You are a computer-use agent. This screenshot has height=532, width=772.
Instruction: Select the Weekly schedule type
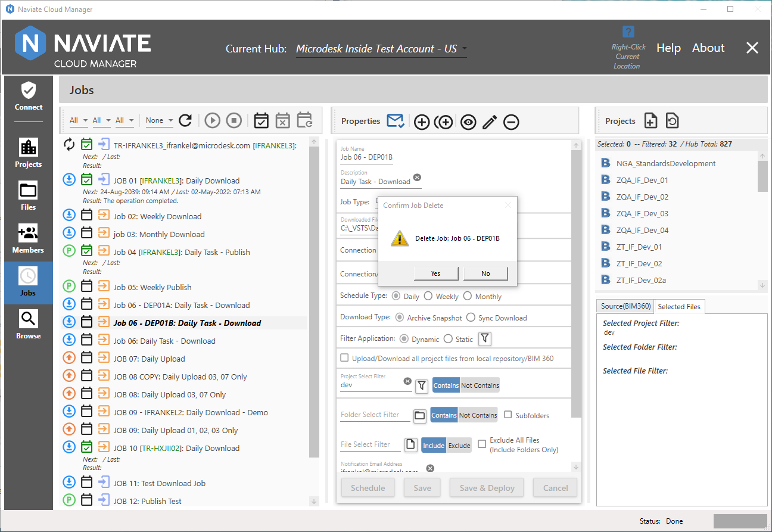441,296
